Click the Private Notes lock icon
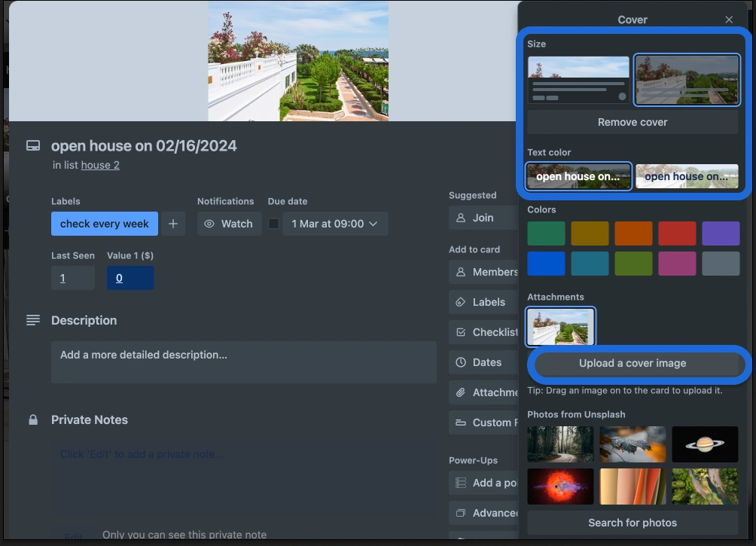Image resolution: width=756 pixels, height=546 pixels. click(33, 419)
